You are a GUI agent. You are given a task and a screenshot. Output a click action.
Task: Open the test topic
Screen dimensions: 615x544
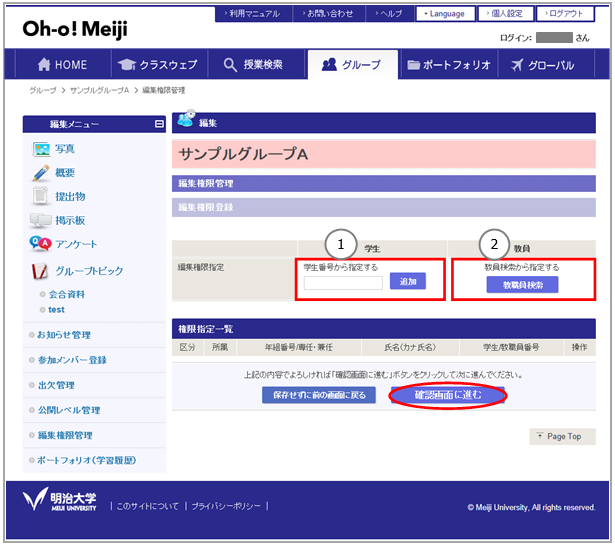(56, 310)
